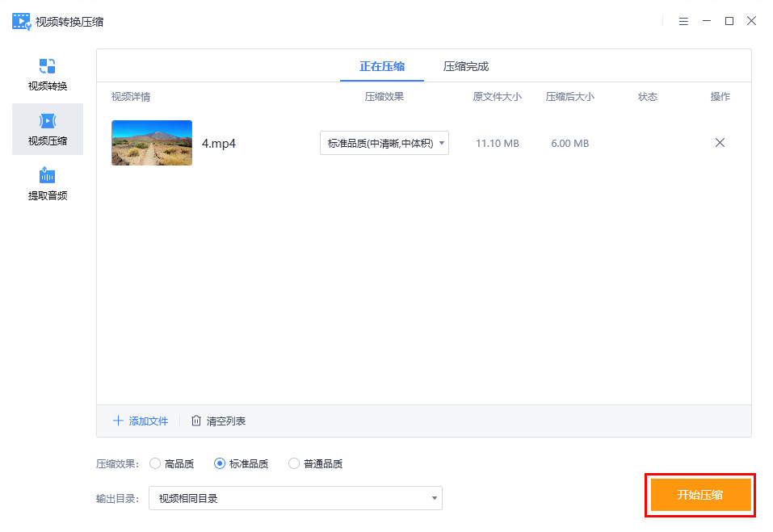Click the app logo in title bar
The width and height of the screenshot is (773, 532).
coord(21,22)
